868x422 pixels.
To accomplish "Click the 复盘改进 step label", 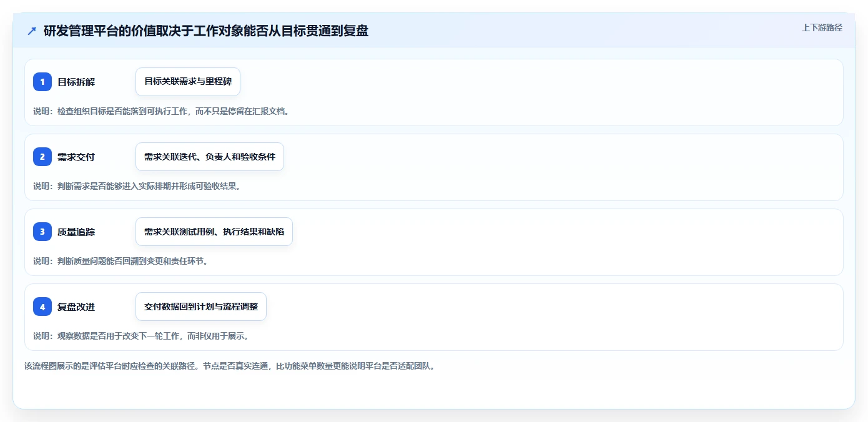I will 76,307.
